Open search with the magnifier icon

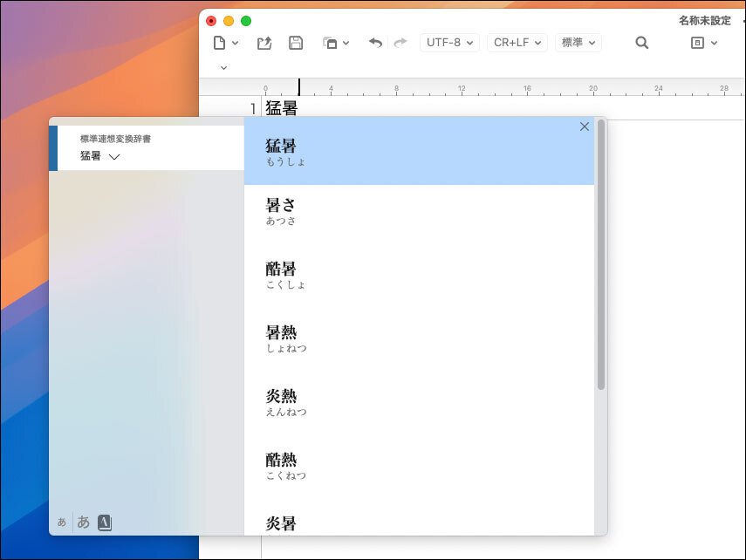pyautogui.click(x=641, y=42)
